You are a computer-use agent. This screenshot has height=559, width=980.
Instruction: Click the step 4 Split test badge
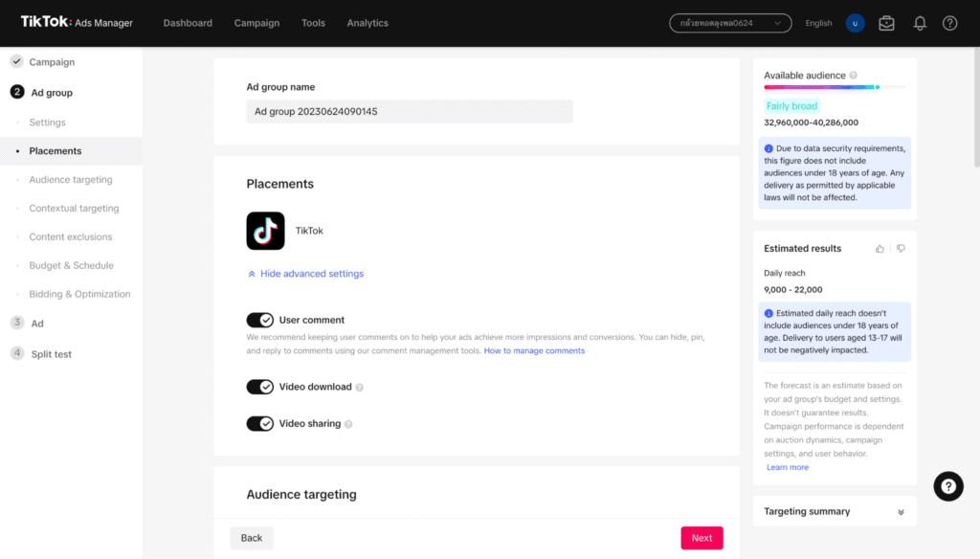17,353
